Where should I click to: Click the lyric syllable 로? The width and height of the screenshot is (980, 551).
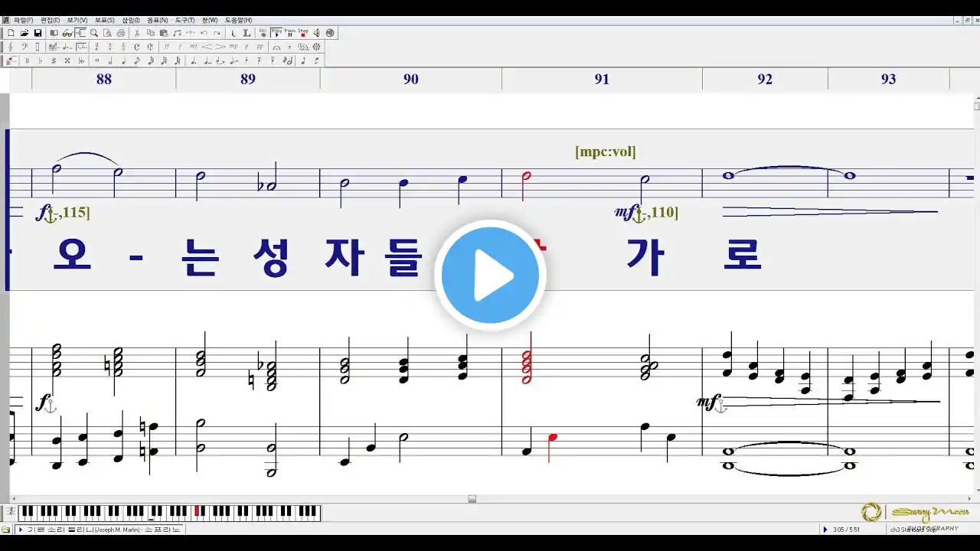click(x=742, y=256)
